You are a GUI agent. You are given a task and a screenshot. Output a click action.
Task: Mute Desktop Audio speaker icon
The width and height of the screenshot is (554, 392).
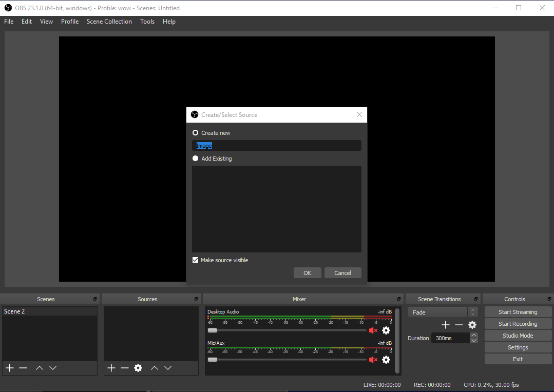coord(373,330)
